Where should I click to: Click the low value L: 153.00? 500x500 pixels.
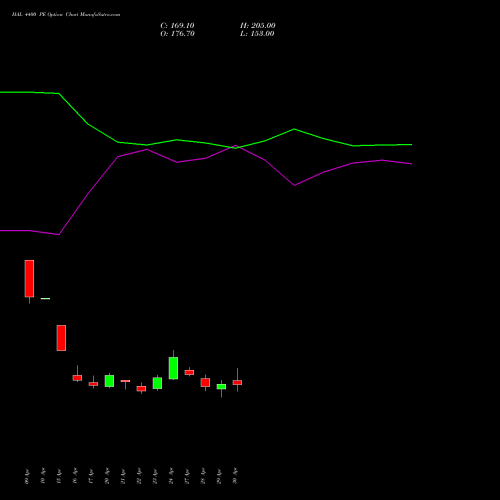pyautogui.click(x=257, y=34)
